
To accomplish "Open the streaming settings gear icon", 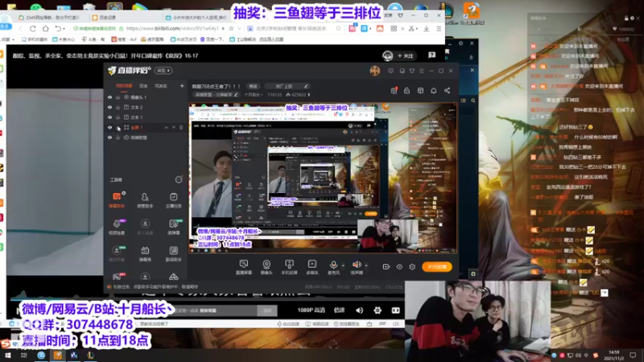I will point(412,267).
